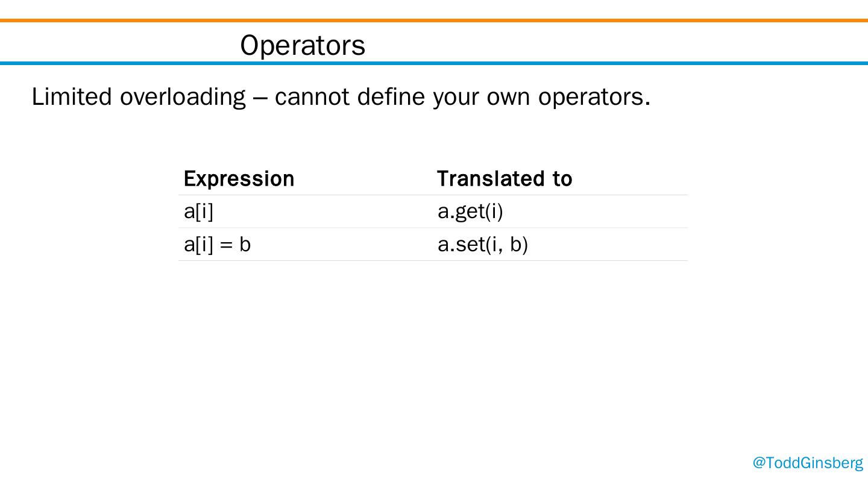Select the Translated to column header
Image resolution: width=868 pixels, height=488 pixels.
505,179
